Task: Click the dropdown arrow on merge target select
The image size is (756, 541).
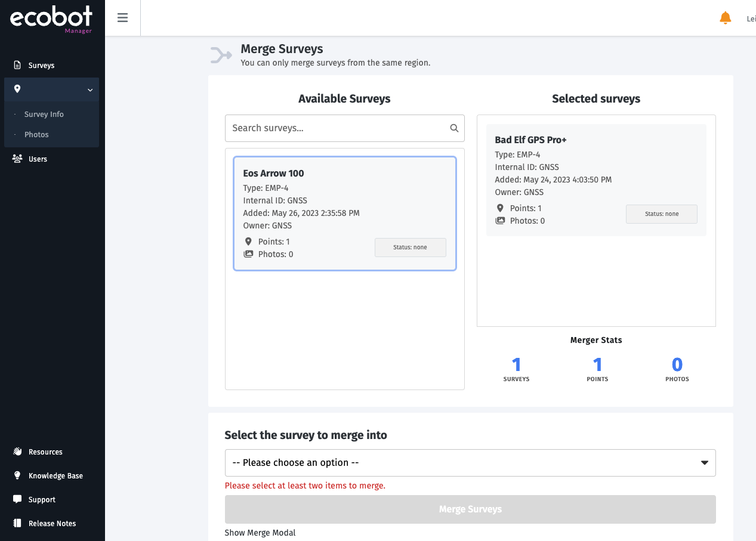Action: (704, 463)
